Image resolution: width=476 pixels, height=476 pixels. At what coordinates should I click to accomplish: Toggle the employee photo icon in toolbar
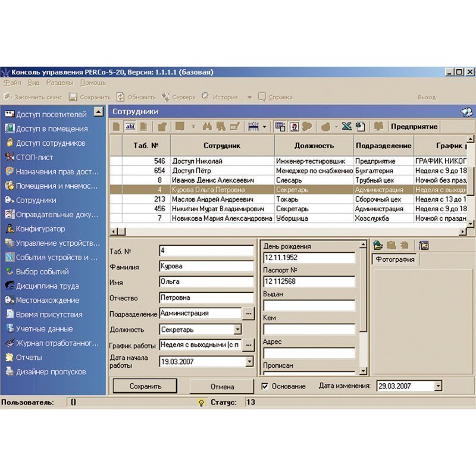294,127
